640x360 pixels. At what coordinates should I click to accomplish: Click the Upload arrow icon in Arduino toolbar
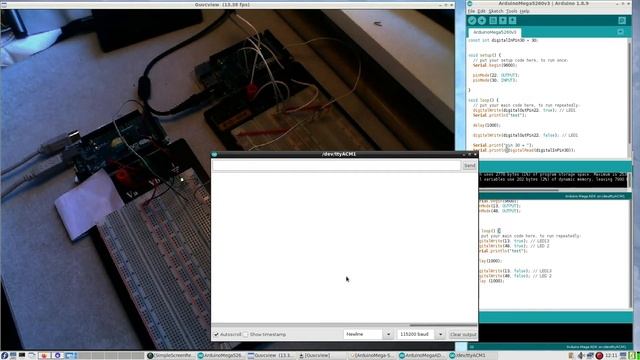coord(482,20)
